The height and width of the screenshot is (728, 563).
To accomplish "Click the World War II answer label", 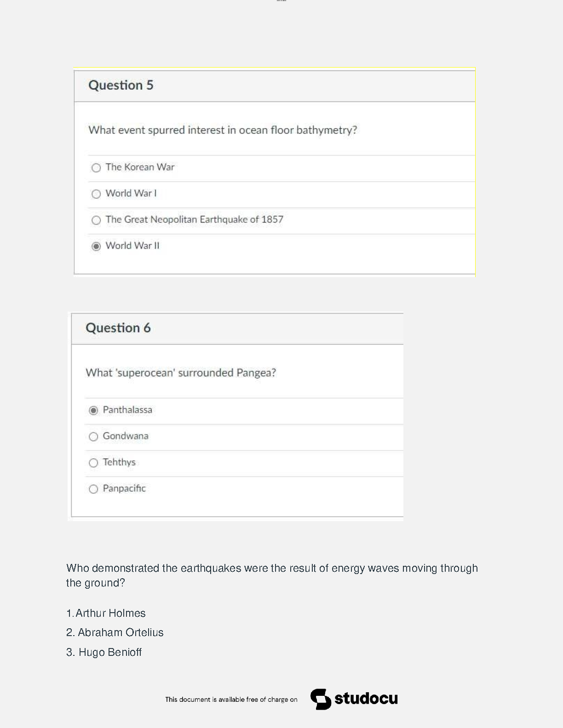I will [x=132, y=246].
